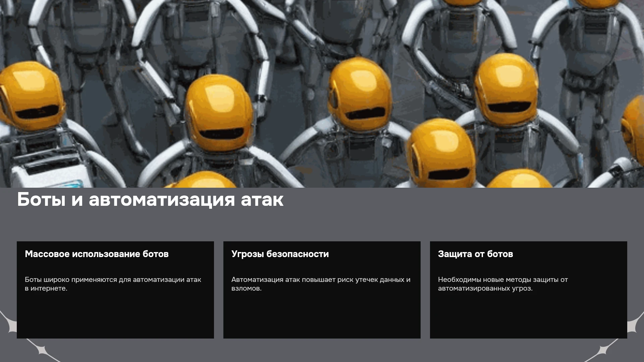
Task: Click the star shape beside the third card's right edge
Action: click(x=634, y=324)
